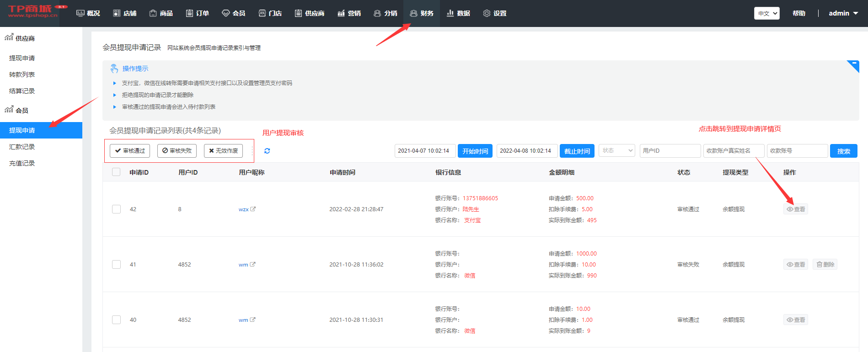Tick the checkbox for request 42
Image resolution: width=868 pixels, height=352 pixels.
[x=117, y=209]
